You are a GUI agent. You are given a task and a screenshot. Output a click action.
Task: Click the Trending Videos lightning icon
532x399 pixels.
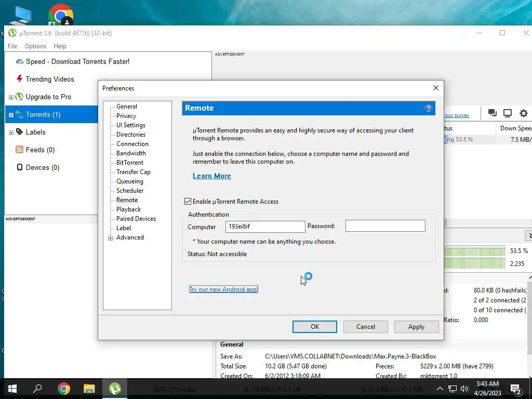tap(20, 79)
